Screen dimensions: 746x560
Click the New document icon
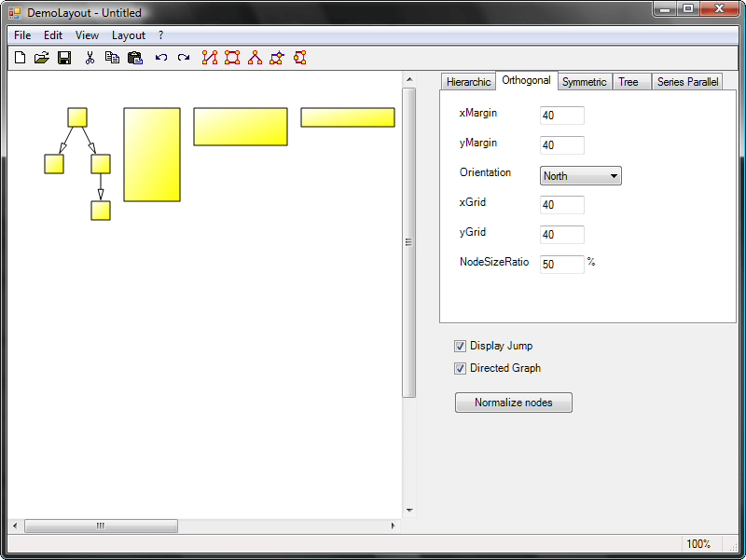click(x=20, y=58)
